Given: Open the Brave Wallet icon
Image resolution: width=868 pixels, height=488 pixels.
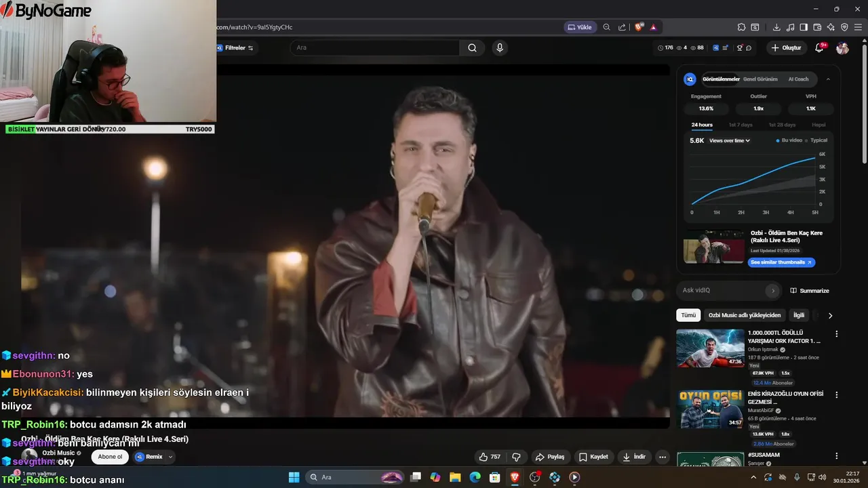Looking at the screenshot, I should (x=817, y=27).
